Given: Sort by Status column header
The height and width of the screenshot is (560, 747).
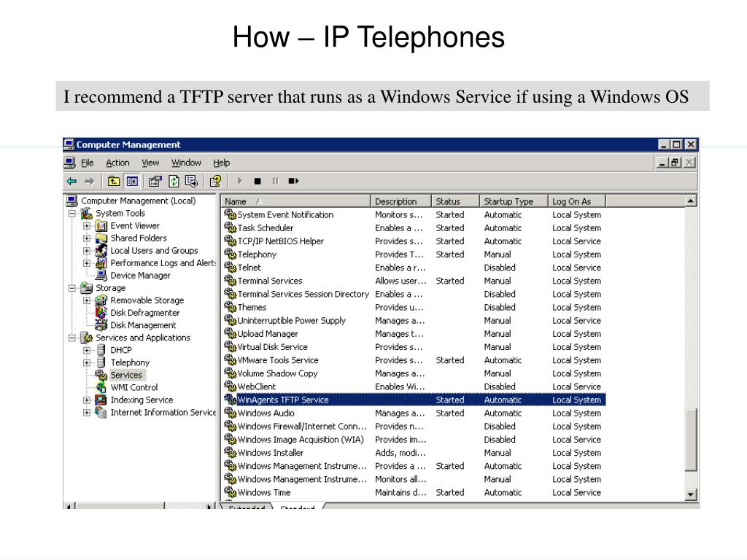Looking at the screenshot, I should click(x=455, y=201).
